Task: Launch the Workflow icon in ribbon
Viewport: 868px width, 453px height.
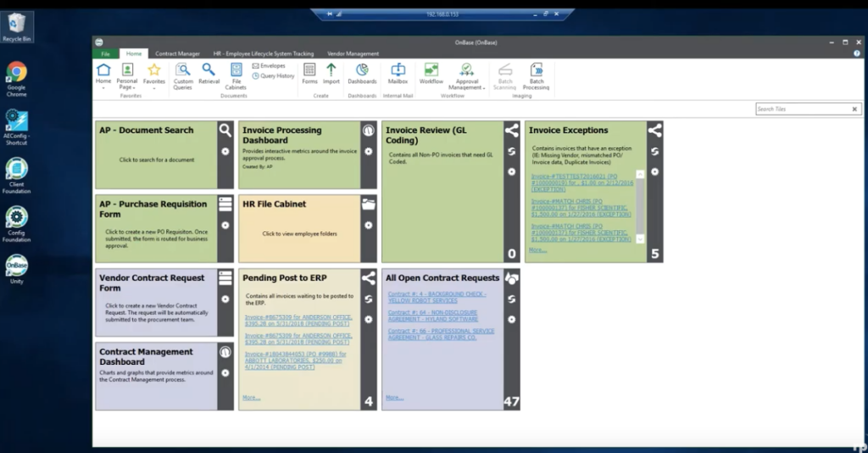Action: [x=431, y=74]
